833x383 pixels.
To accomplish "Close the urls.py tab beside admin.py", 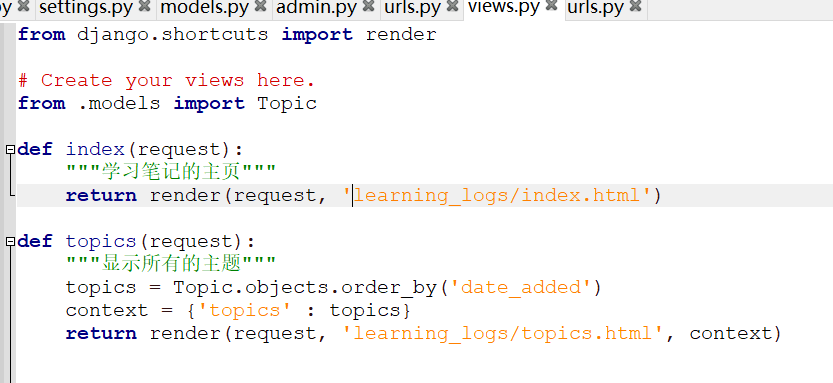I will [x=452, y=6].
